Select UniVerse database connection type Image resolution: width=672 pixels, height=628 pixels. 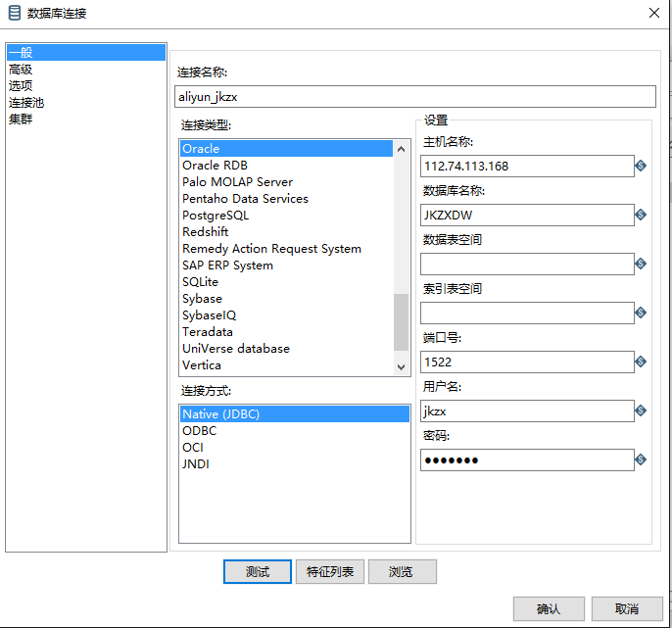tap(286, 349)
